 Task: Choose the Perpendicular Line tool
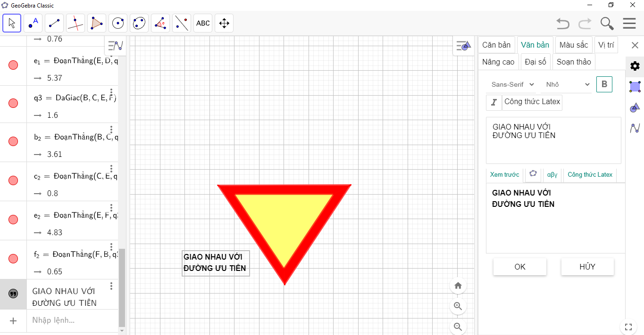tap(75, 23)
